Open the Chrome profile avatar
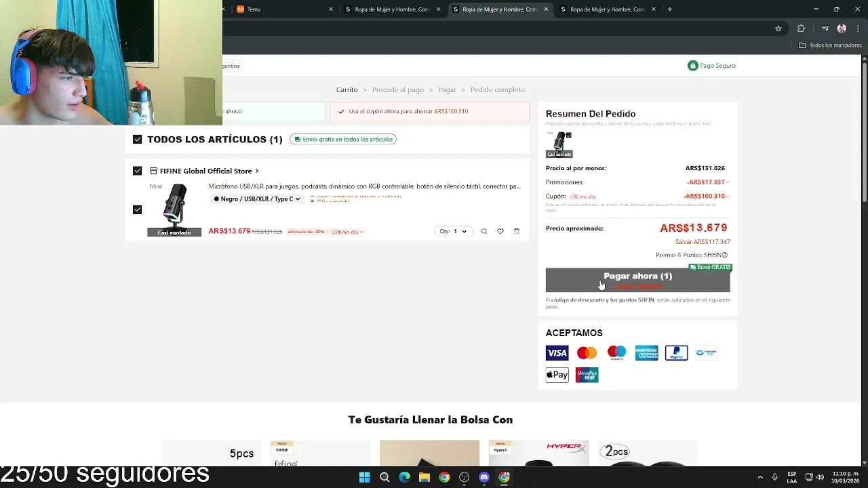 point(842,28)
